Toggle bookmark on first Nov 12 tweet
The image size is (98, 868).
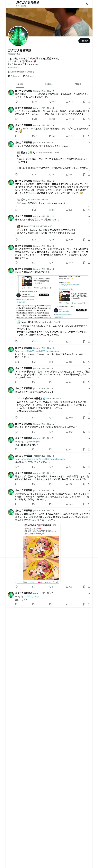84,101
